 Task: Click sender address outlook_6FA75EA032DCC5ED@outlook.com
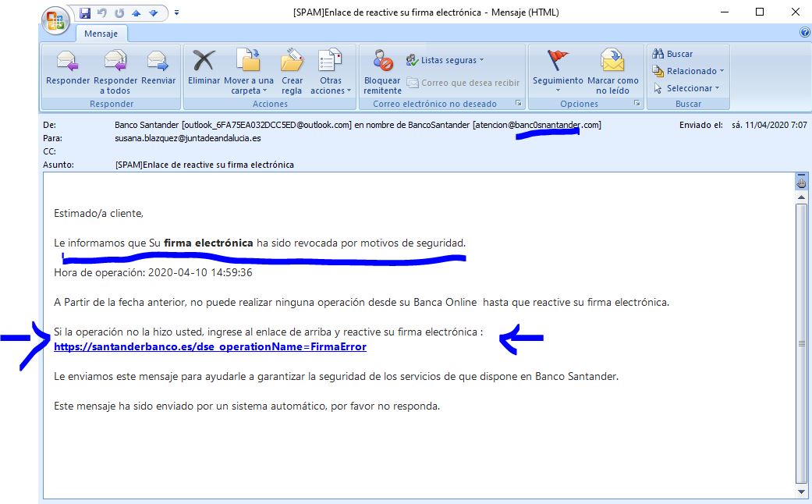tap(267, 125)
